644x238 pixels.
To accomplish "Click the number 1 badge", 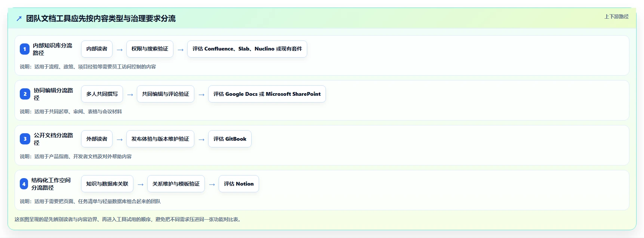I will pos(25,49).
